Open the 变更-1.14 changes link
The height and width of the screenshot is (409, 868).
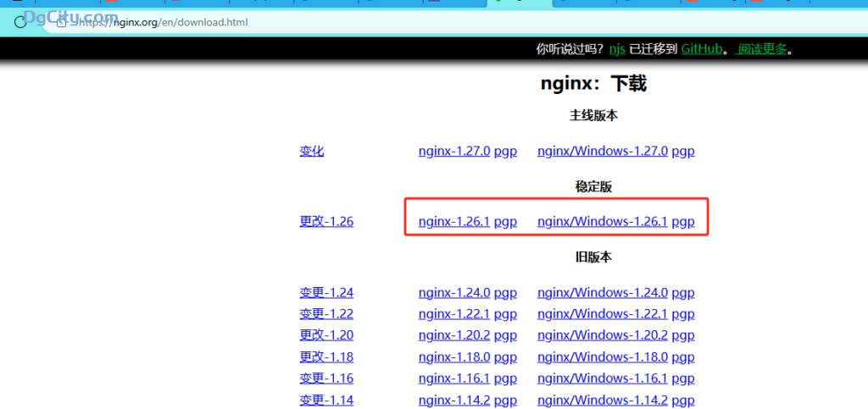point(326,400)
